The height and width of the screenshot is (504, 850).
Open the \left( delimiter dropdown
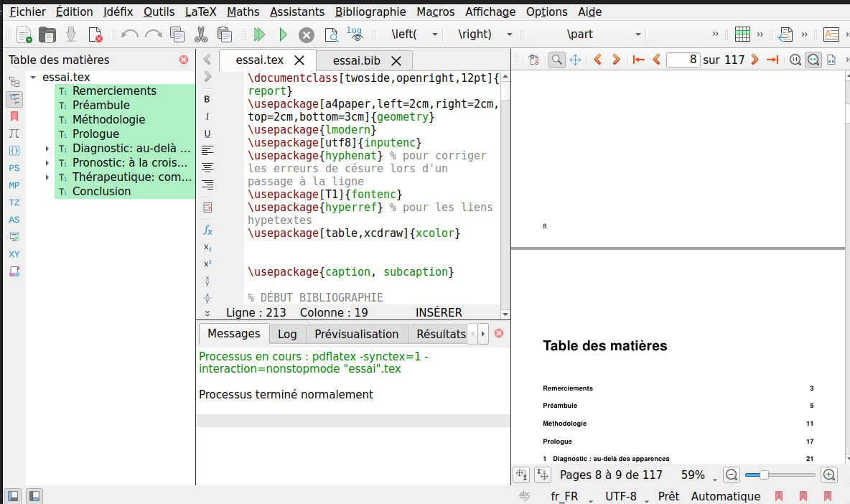coord(435,34)
